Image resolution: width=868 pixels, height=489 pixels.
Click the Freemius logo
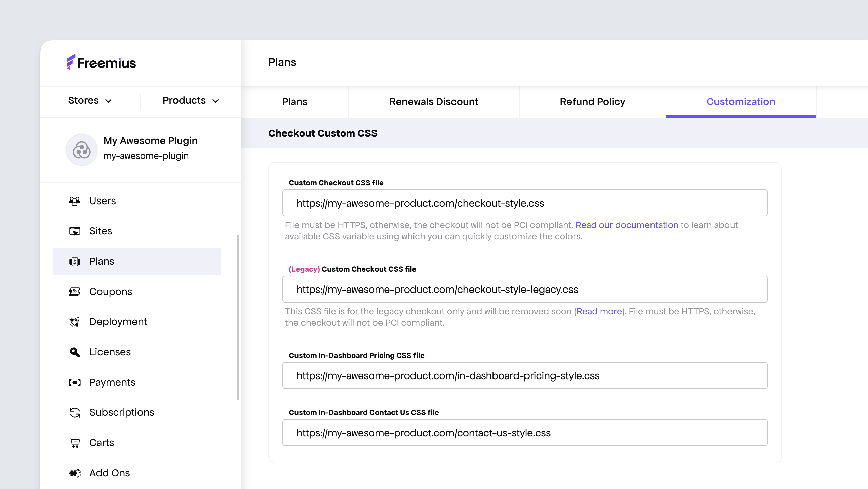[x=101, y=62]
